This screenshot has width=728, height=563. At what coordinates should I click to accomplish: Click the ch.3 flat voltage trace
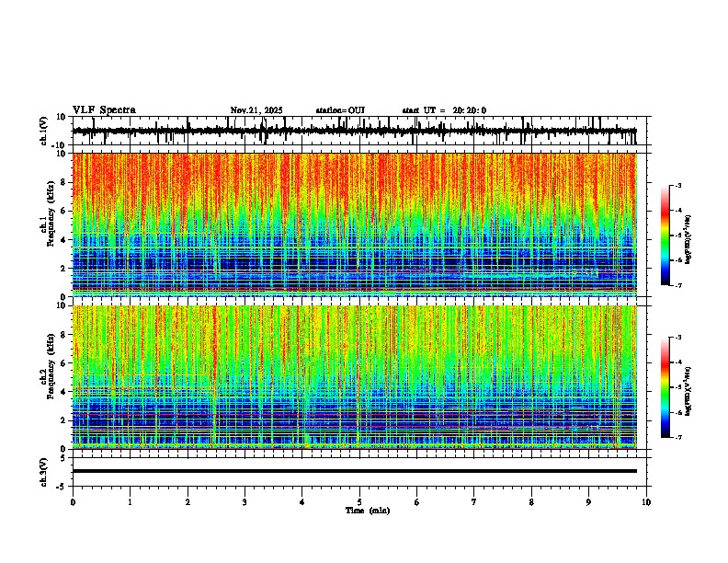coord(354,471)
